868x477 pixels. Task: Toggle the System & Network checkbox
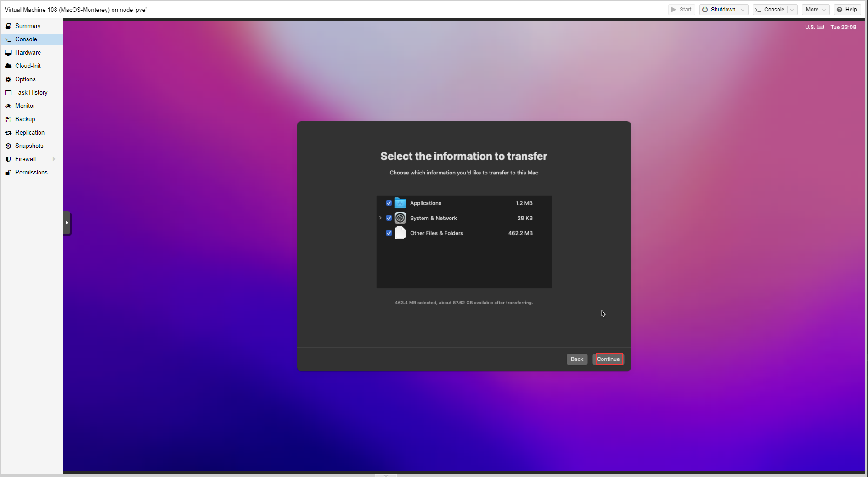click(x=389, y=218)
